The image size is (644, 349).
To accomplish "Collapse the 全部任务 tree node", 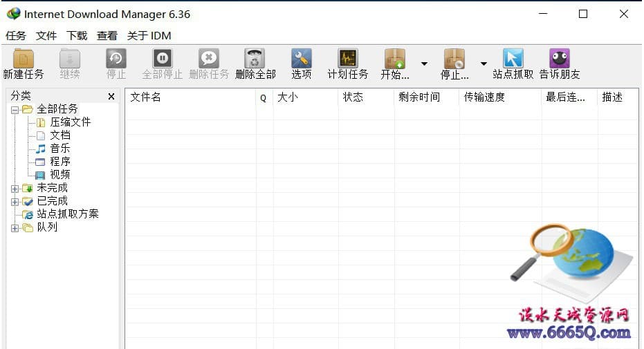I will pos(15,110).
